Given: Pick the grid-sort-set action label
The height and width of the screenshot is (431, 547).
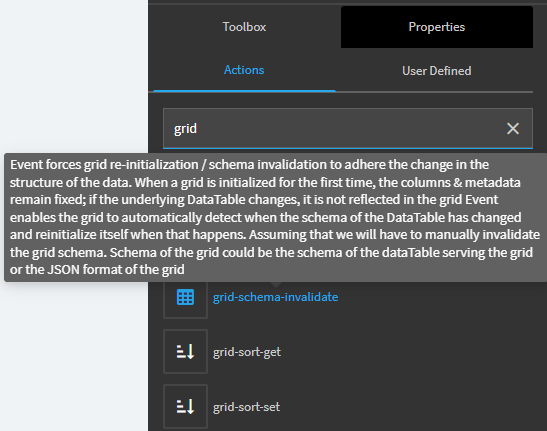Looking at the screenshot, I should tap(246, 407).
